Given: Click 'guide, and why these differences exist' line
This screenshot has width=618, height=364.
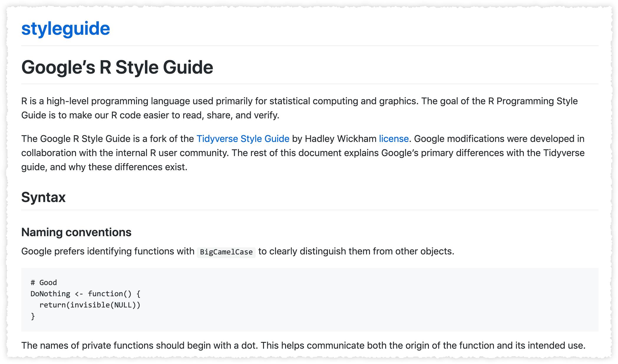Looking at the screenshot, I should pos(104,167).
